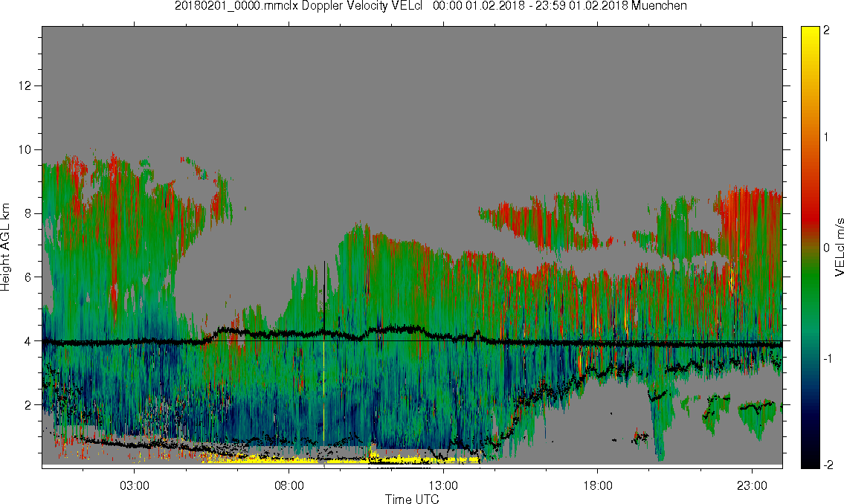Click the height axis label '8'
844x504 pixels.
click(x=28, y=213)
